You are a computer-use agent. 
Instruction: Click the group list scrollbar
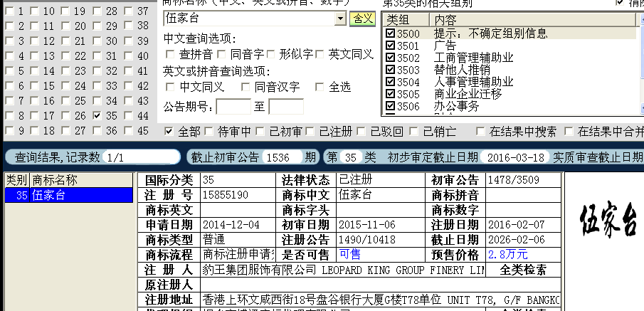point(641,62)
